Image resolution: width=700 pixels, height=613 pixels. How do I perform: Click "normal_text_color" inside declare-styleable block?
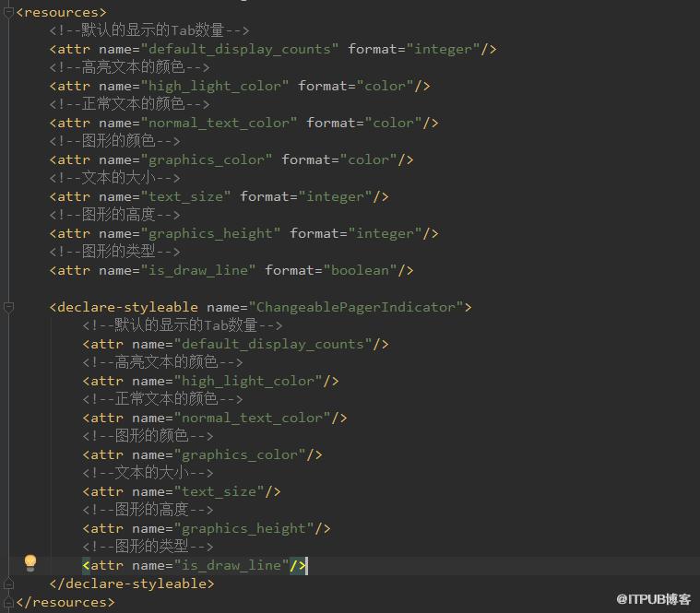(252, 418)
